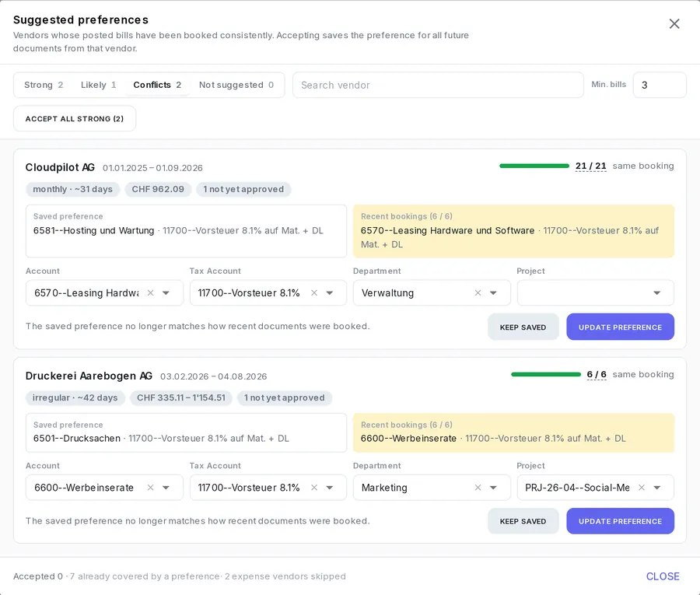This screenshot has width=700, height=595.
Task: Update preference for Druckerei Aarebogen AG
Action: tap(620, 521)
